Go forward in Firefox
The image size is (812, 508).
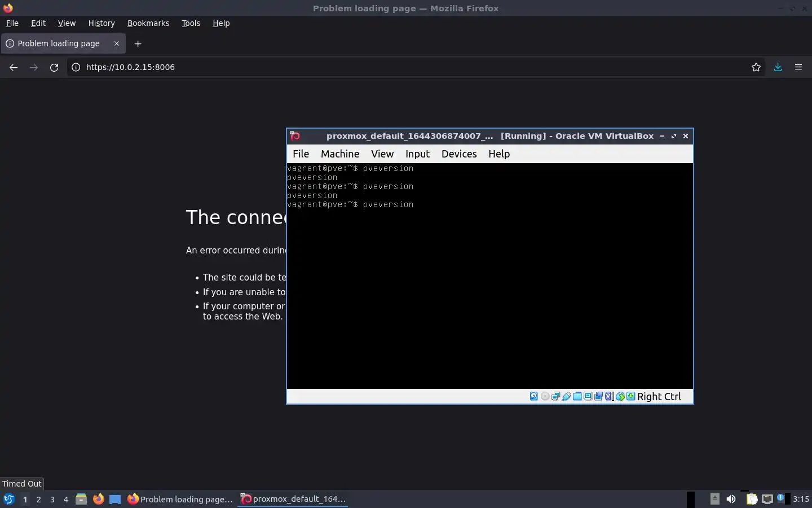click(x=34, y=67)
